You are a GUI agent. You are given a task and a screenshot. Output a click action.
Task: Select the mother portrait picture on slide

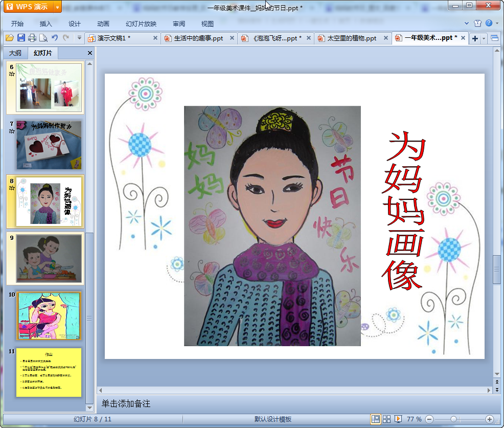(x=272, y=226)
